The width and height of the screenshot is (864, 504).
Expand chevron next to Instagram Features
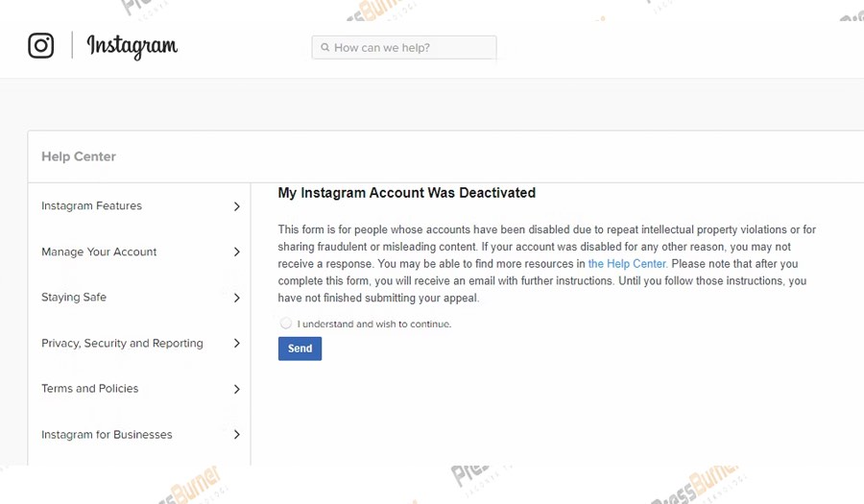tap(237, 206)
